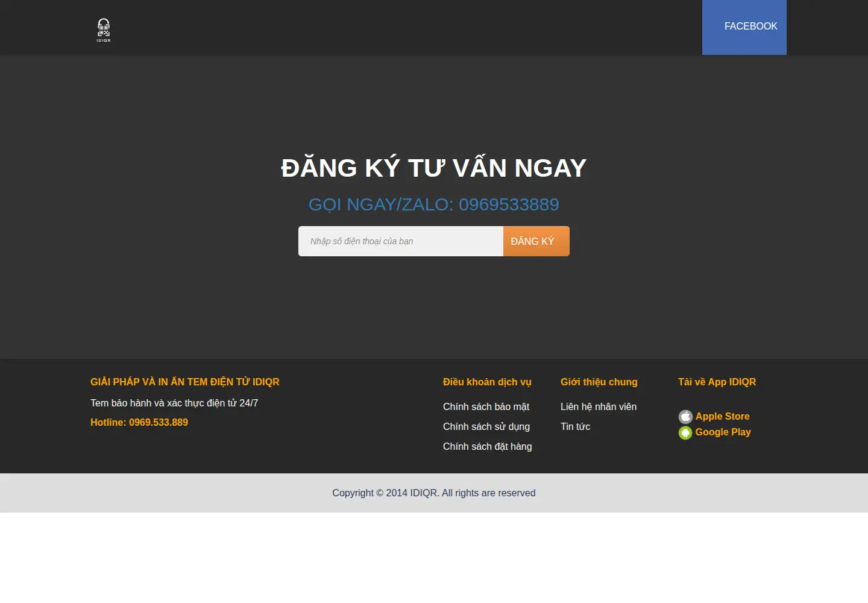Open Chính sách bảo mật link
This screenshot has height=603, width=868.
pyautogui.click(x=486, y=406)
